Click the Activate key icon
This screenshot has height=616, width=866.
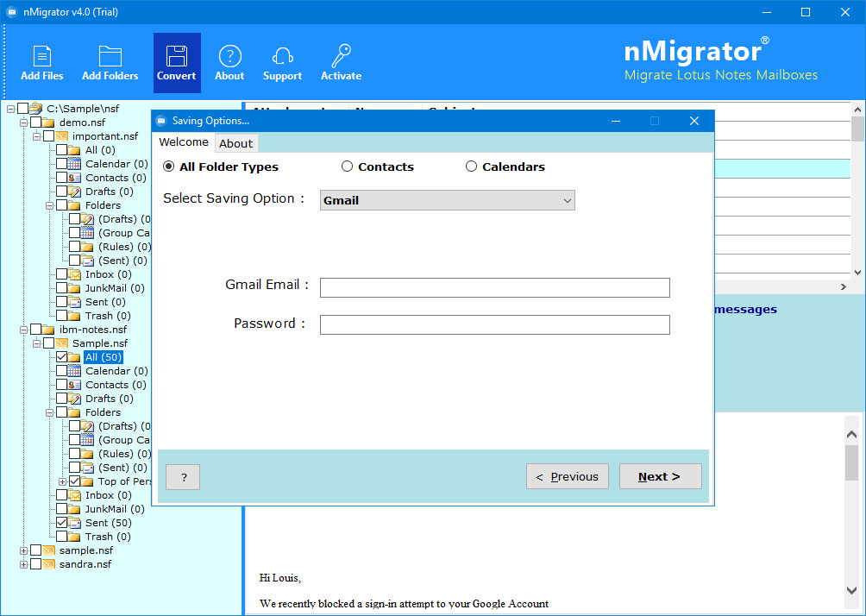tap(341, 56)
